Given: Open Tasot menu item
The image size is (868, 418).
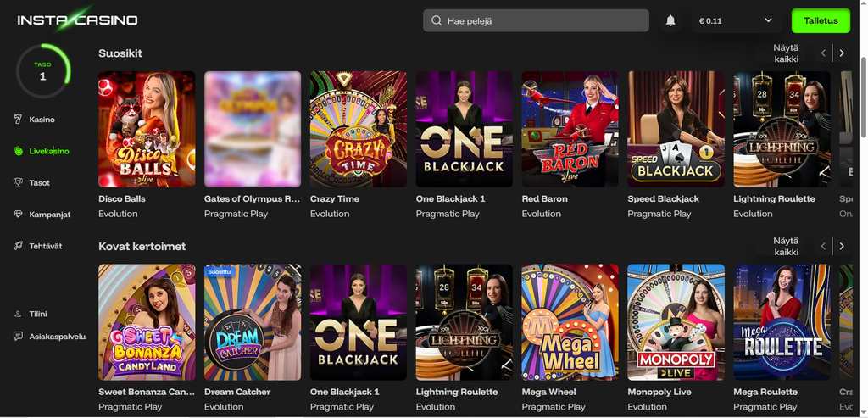Looking at the screenshot, I should (x=39, y=182).
